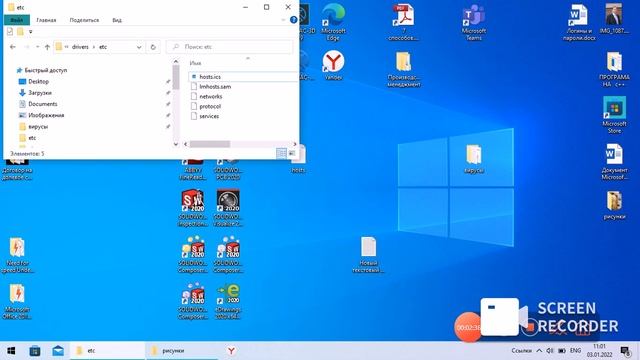The image size is (640, 360).
Task: Switch to the Вид ribbon tab
Action: (x=117, y=20)
